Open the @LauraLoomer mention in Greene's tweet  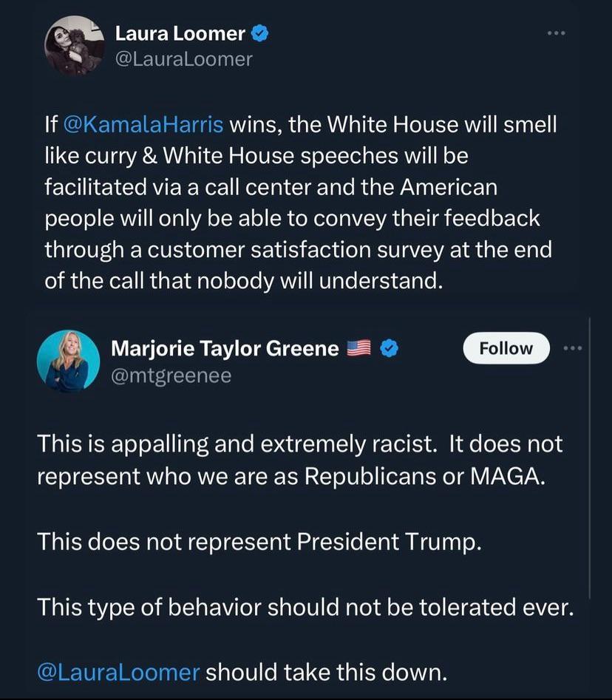pos(118,673)
